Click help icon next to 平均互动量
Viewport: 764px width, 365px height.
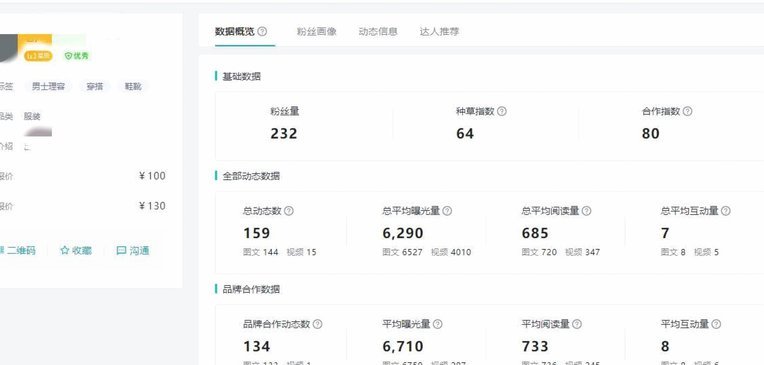[716, 324]
